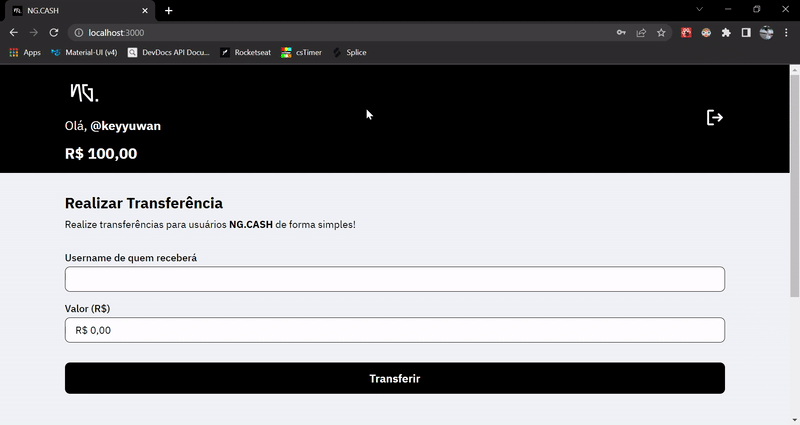
Task: Go back with browser back arrow
Action: pos(14,33)
